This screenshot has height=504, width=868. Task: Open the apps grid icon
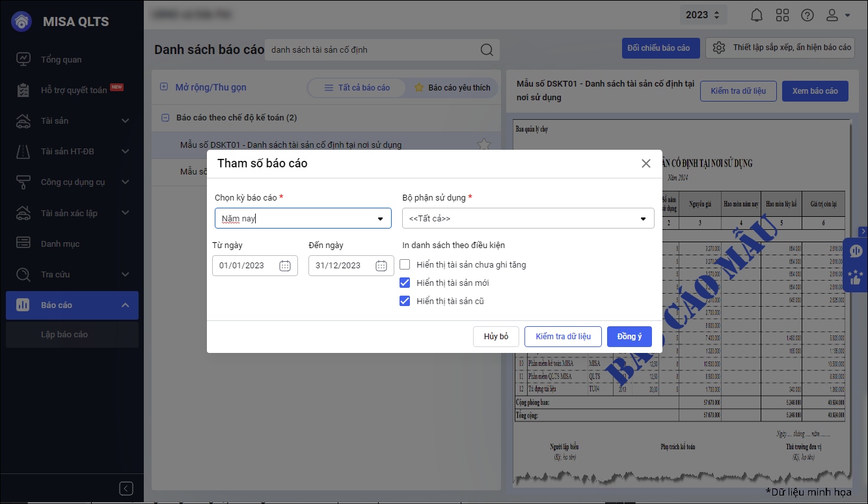tap(782, 15)
